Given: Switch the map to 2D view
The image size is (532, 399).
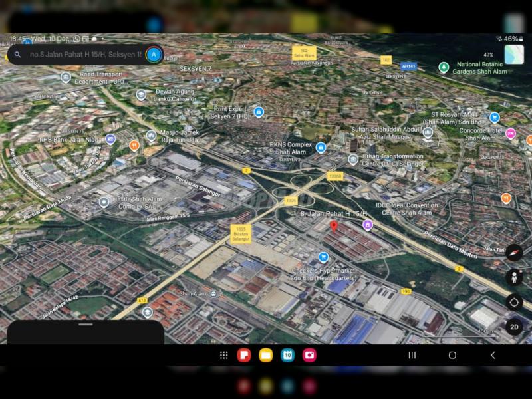Looking at the screenshot, I should pos(513,327).
